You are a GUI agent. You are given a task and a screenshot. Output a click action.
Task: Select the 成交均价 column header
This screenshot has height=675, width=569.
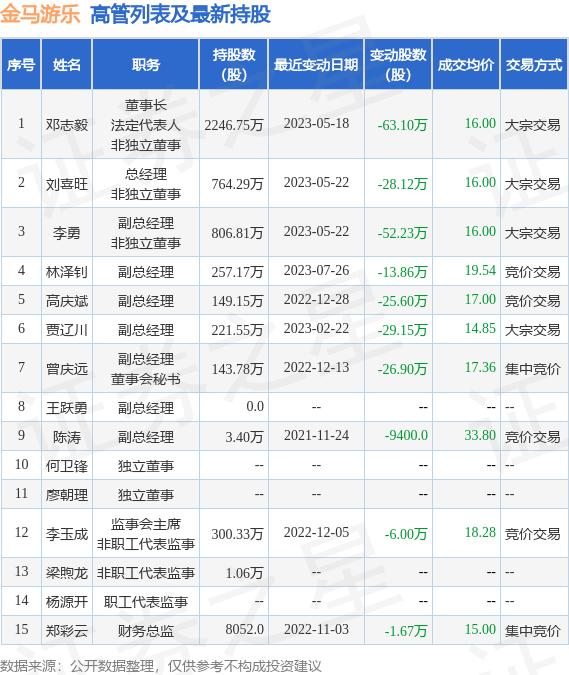[466, 65]
